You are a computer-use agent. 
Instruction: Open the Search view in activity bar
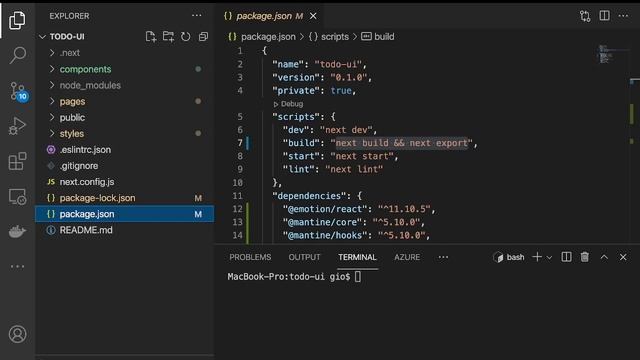[17, 55]
